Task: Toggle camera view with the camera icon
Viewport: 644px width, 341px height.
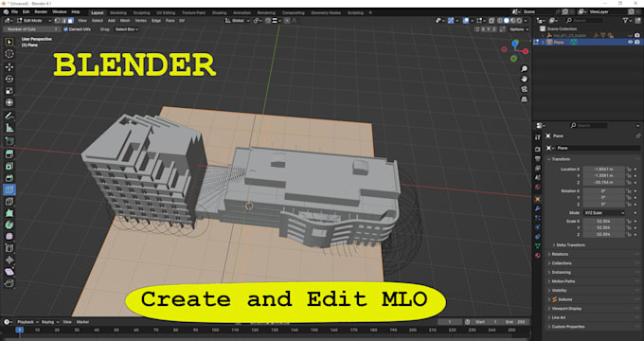Action: pos(524,89)
